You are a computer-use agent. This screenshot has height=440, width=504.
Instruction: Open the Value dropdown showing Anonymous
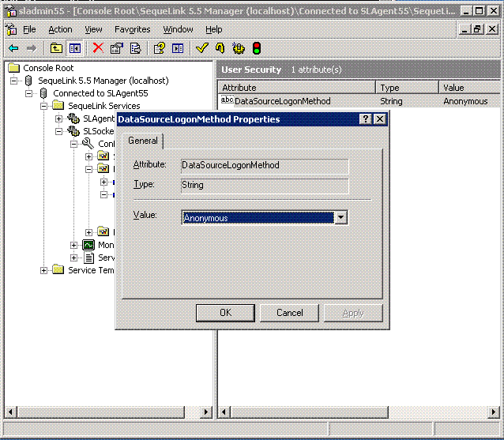340,217
